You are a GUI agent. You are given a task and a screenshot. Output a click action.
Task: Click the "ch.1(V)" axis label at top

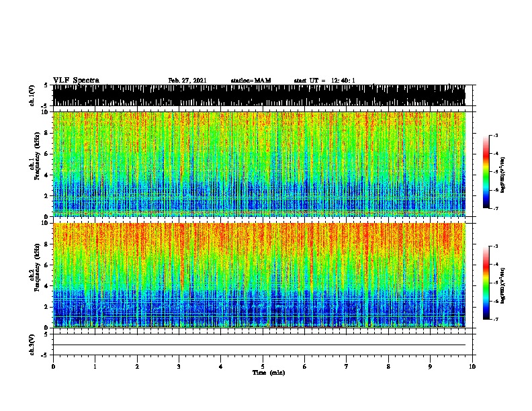pos(32,95)
